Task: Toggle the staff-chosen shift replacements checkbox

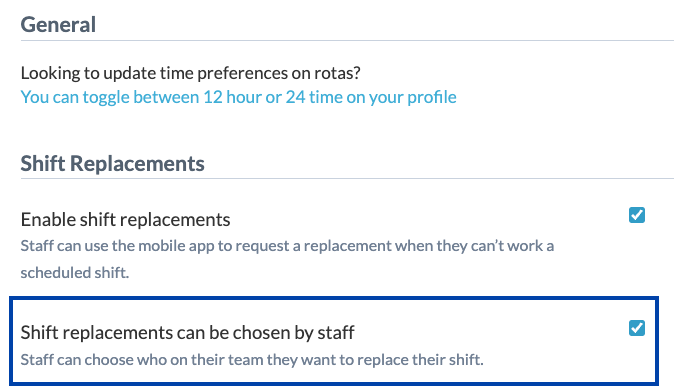Action: click(x=637, y=328)
